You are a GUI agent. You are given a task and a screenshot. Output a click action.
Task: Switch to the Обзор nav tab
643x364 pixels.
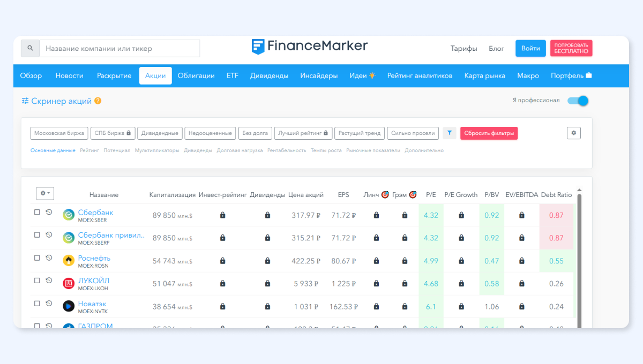(x=31, y=76)
